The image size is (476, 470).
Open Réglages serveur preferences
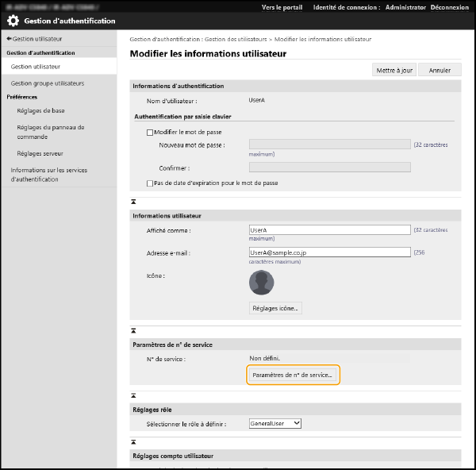point(40,153)
